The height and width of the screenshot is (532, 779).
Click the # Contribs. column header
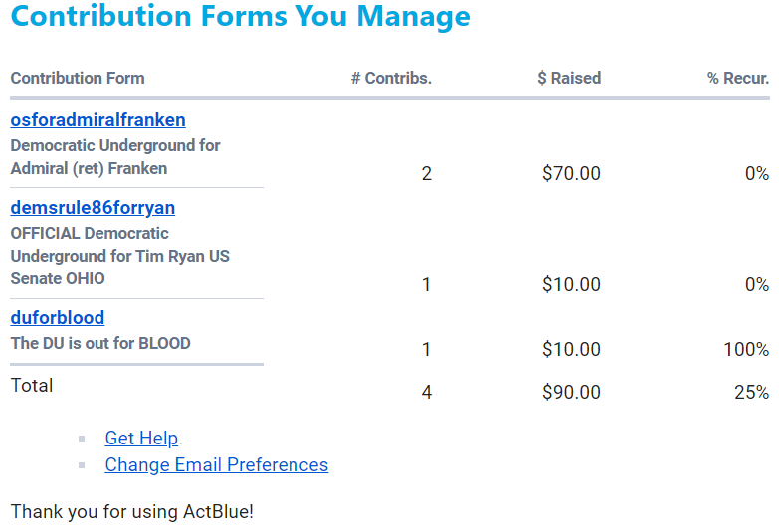click(x=391, y=78)
